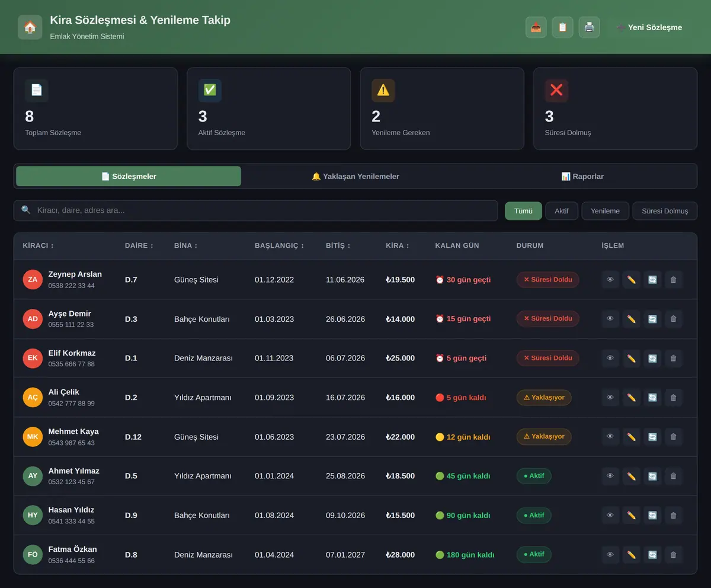Click renew icon for Ali Çelik
Image resolution: width=711 pixels, height=588 pixels.
652,397
